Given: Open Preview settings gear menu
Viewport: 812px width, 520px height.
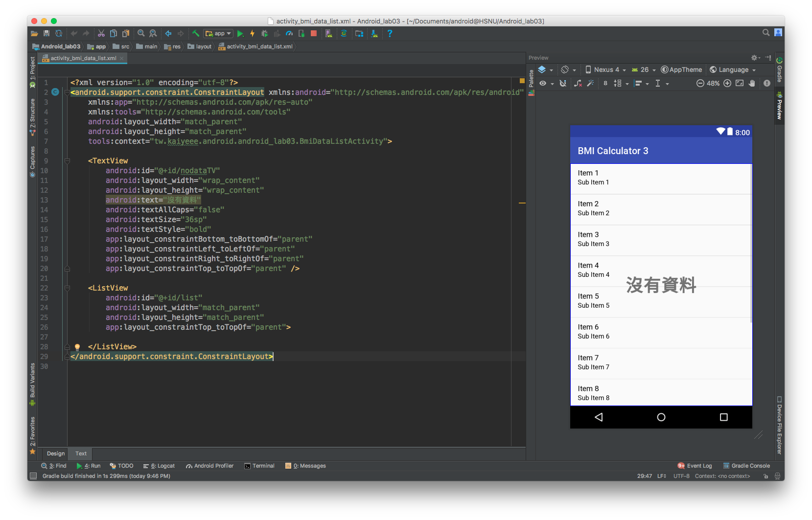Looking at the screenshot, I should coord(756,58).
